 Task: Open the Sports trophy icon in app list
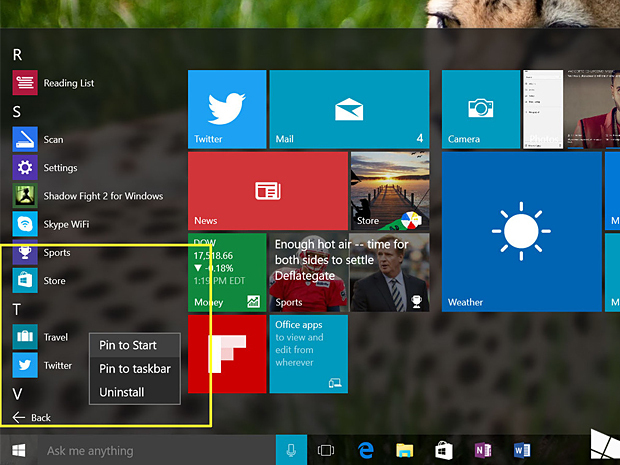tap(25, 252)
